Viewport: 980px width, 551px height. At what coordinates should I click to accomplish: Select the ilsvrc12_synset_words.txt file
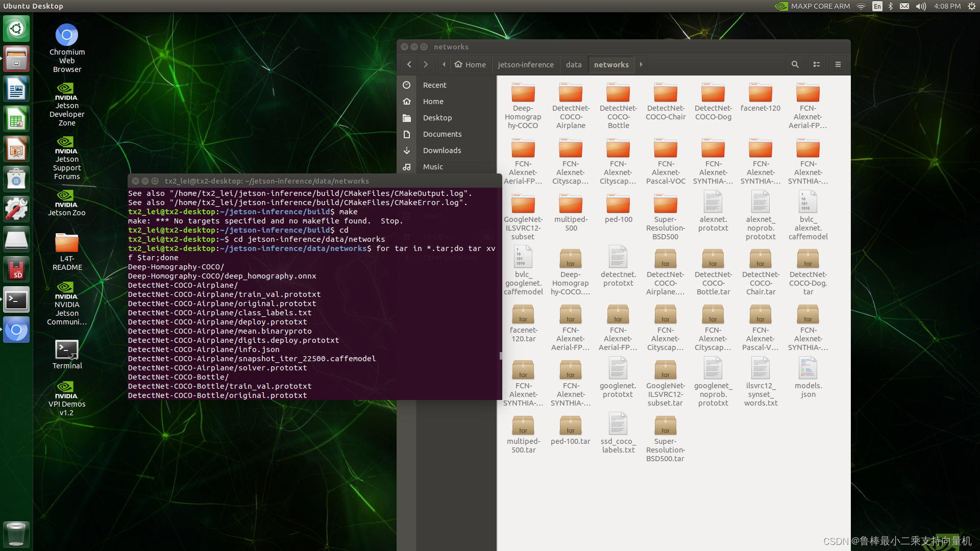761,382
